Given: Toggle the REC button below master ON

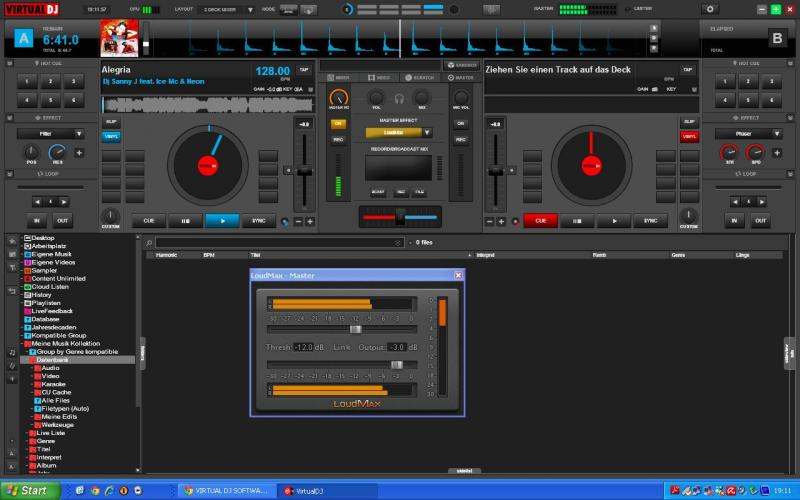Looking at the screenshot, I should (338, 139).
